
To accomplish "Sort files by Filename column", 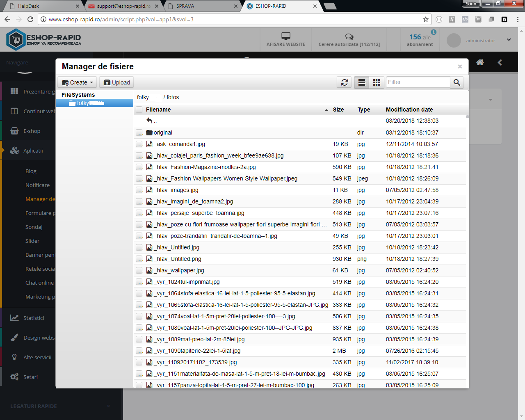I will pyautogui.click(x=158, y=110).
